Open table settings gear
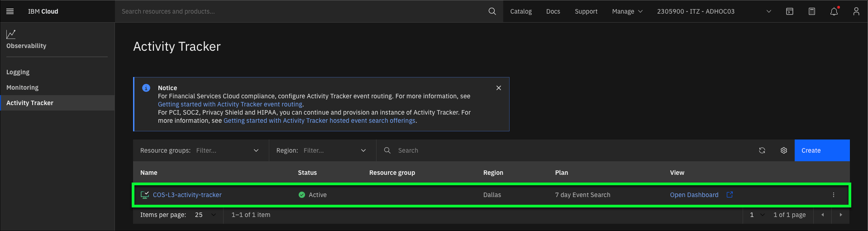 click(x=784, y=150)
